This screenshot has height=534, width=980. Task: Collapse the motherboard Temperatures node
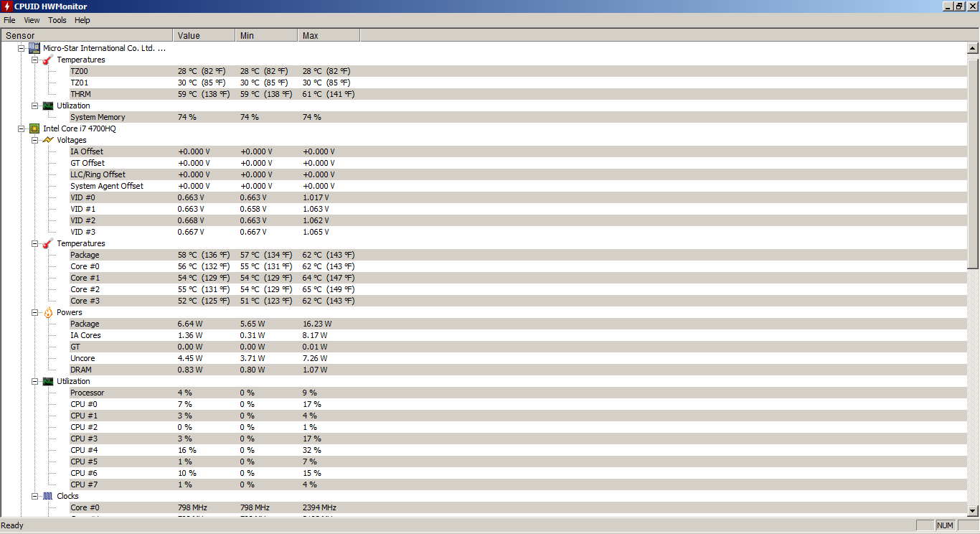pos(35,60)
